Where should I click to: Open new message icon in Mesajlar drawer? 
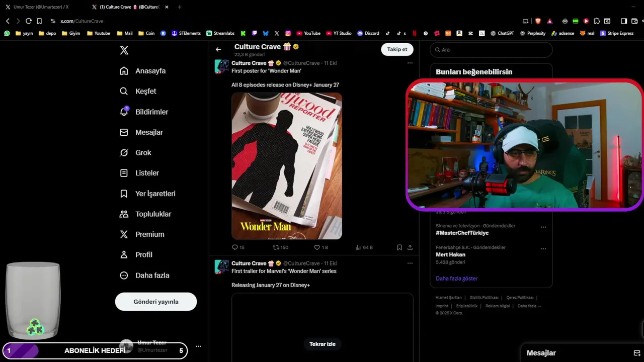tap(636, 353)
